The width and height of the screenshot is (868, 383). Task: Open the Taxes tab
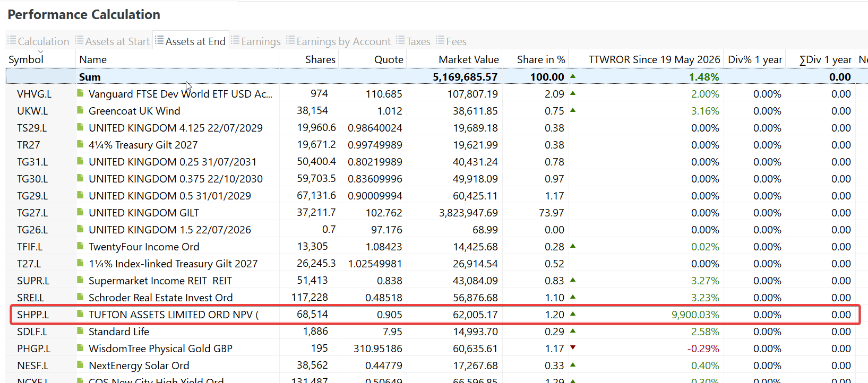(413, 41)
